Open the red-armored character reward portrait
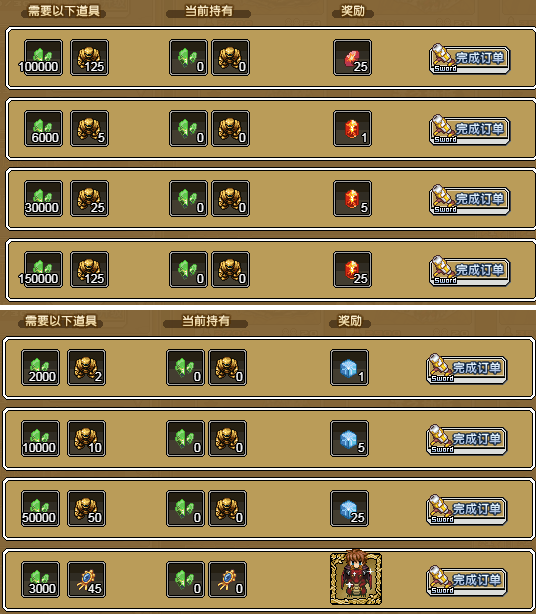The image size is (536, 614). [x=356, y=578]
